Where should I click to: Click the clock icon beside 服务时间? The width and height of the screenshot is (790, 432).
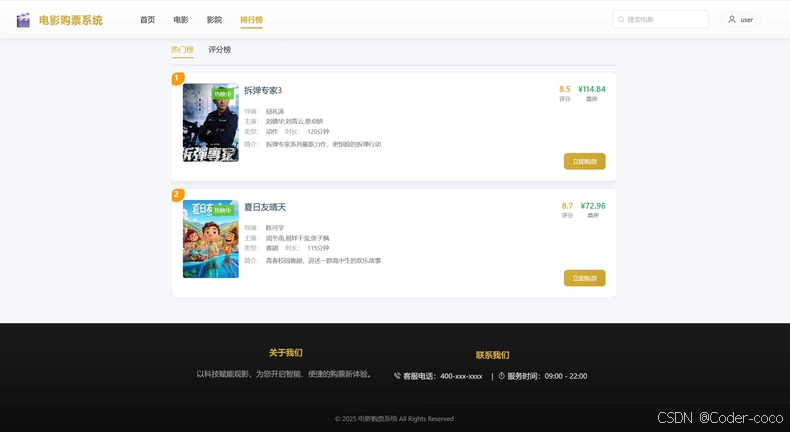[x=501, y=376]
